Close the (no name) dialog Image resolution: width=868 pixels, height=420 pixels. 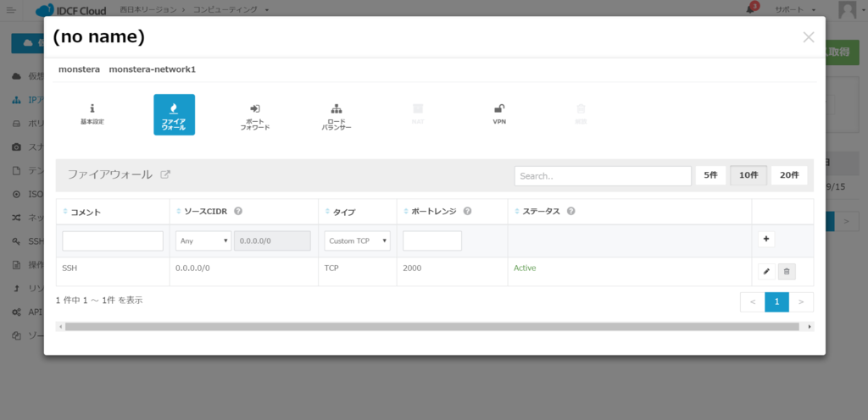point(808,37)
